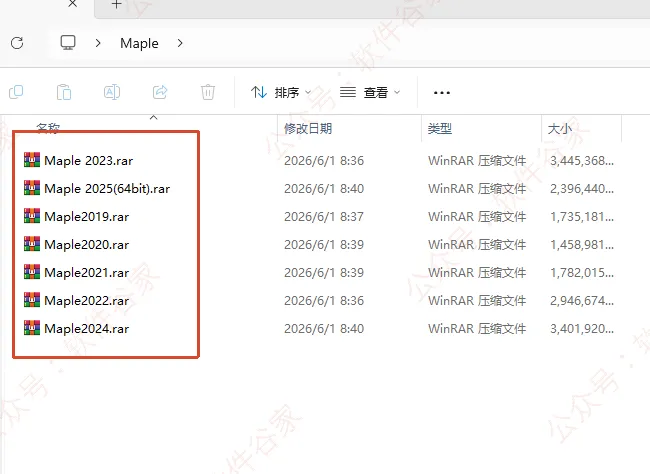Select Maple in the address breadcrumb
The height and width of the screenshot is (474, 650).
(x=139, y=43)
